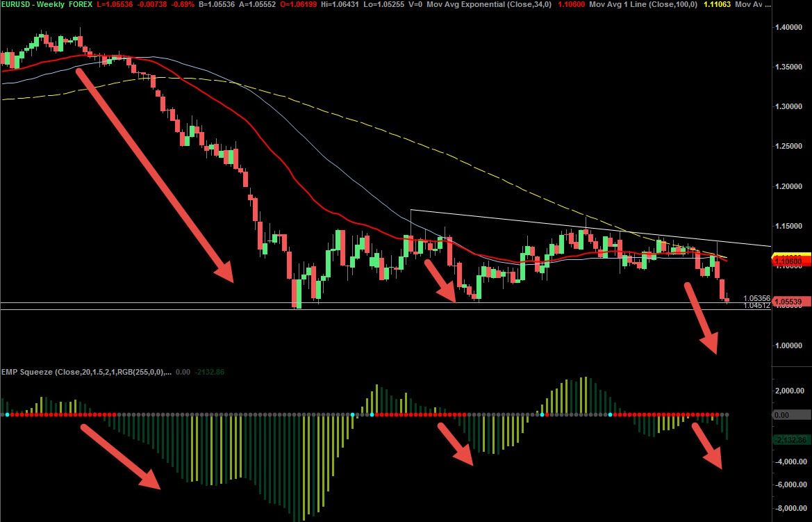Click the 1.00000 price axis label
812x522 pixels.
coord(788,345)
